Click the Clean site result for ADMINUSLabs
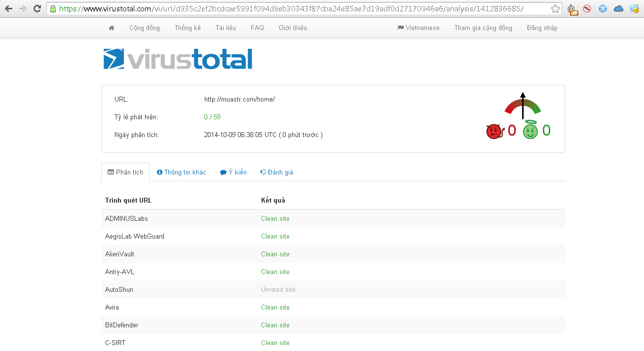 coord(275,218)
